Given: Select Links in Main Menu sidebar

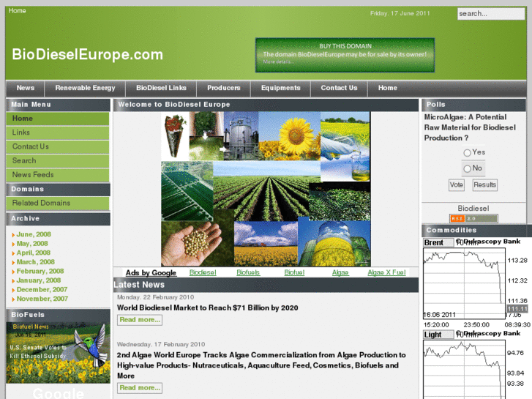Looking at the screenshot, I should click(58, 133).
